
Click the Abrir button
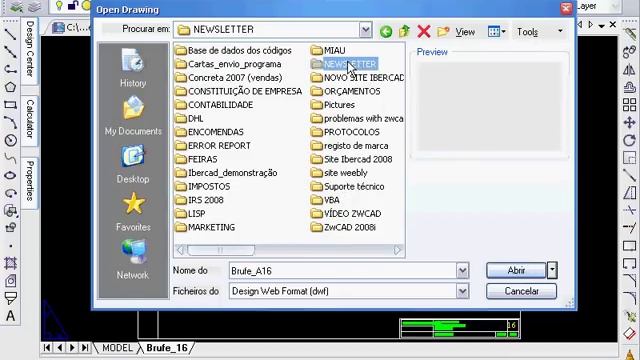(516, 270)
